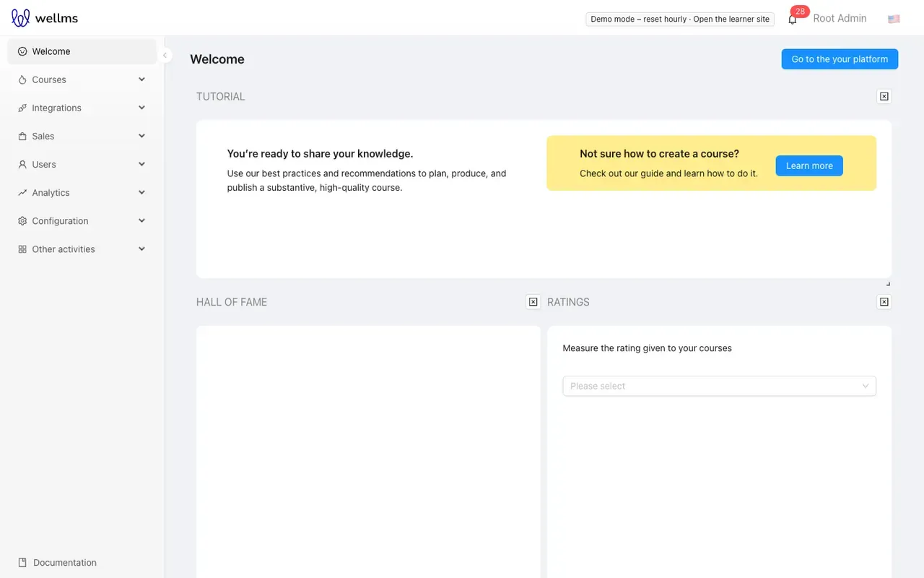Open the Courses menu item

tap(82, 79)
